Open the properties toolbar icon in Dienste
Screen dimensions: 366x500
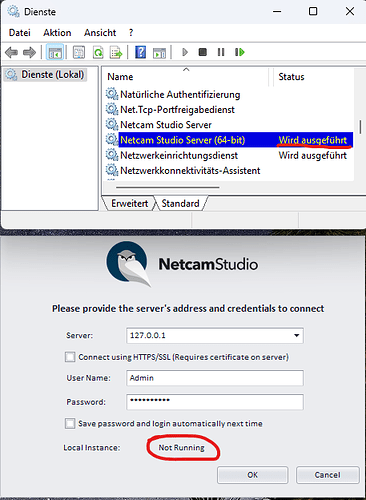pos(79,52)
